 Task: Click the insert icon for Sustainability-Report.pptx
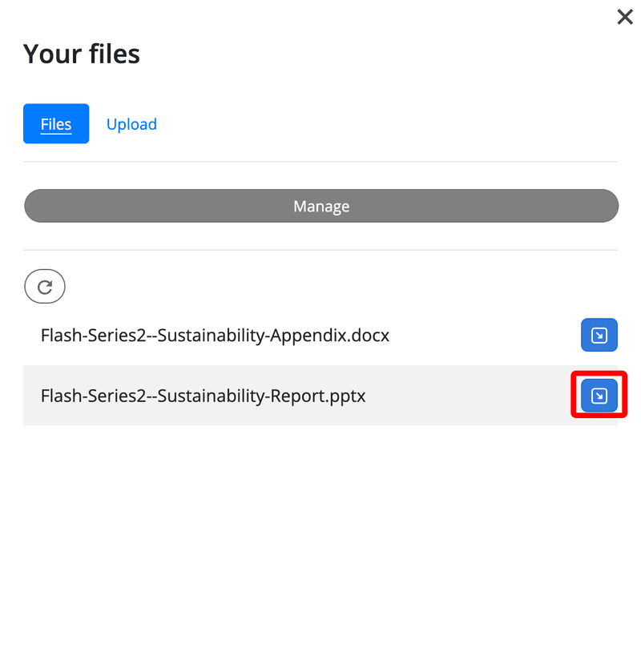click(599, 396)
